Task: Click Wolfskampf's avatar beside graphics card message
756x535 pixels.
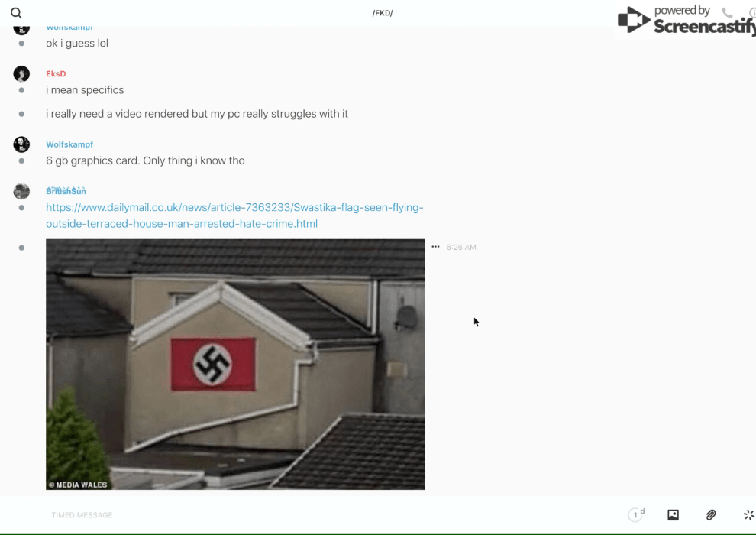Action: point(21,144)
